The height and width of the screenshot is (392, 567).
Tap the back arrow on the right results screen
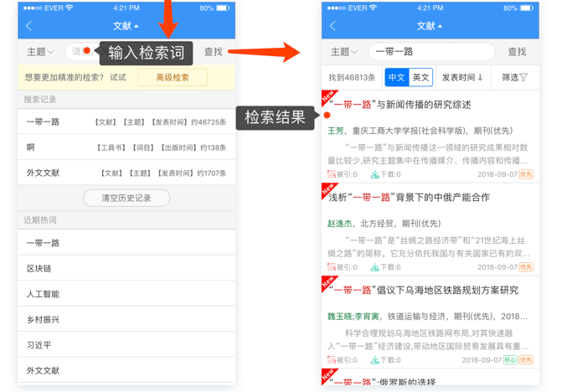click(x=332, y=26)
